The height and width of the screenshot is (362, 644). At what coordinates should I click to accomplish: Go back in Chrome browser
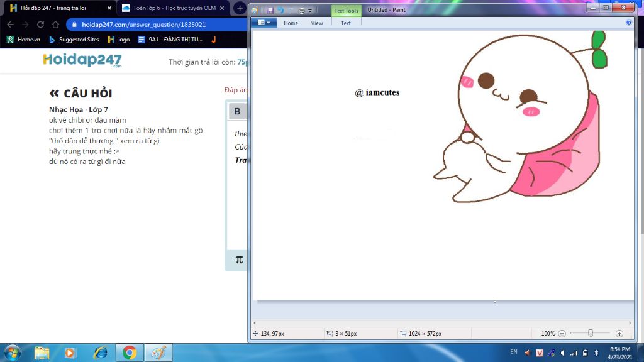click(x=10, y=25)
